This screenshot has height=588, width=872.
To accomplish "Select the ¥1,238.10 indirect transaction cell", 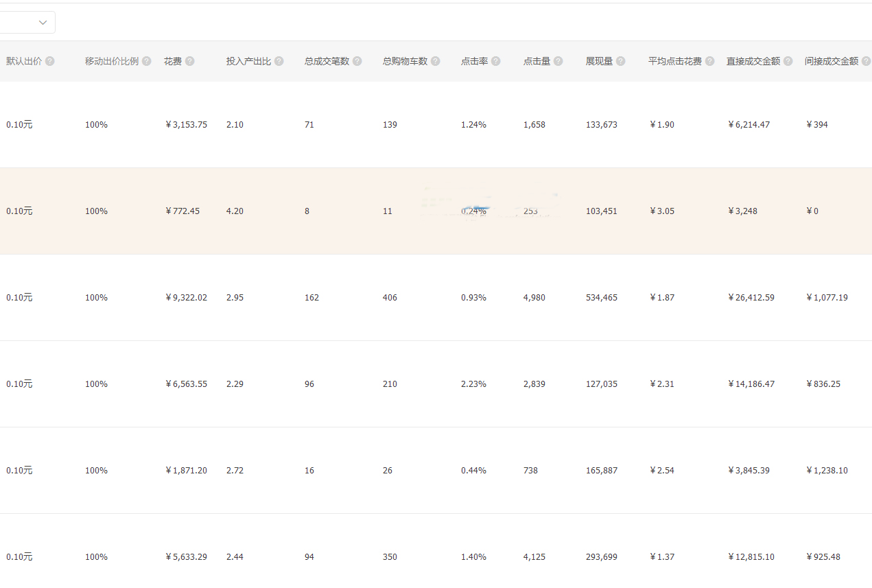I will [827, 471].
